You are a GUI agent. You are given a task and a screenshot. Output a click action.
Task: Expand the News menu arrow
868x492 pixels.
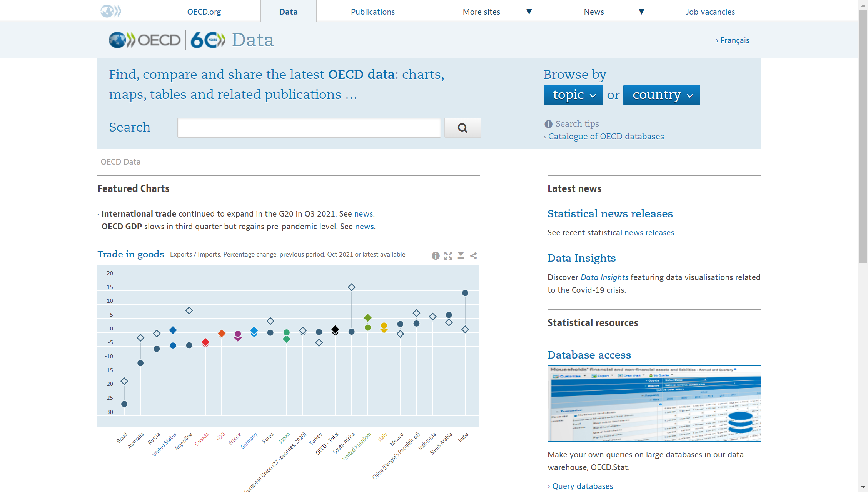click(641, 12)
